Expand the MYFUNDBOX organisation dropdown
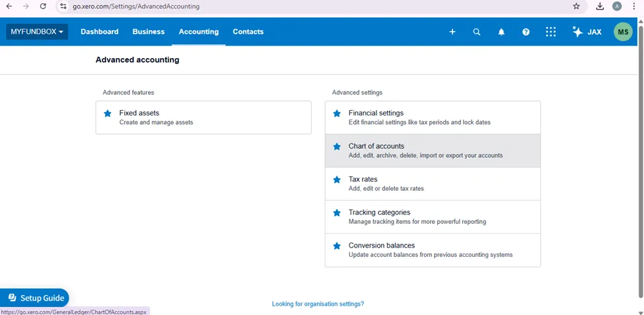The image size is (644, 315). (37, 32)
